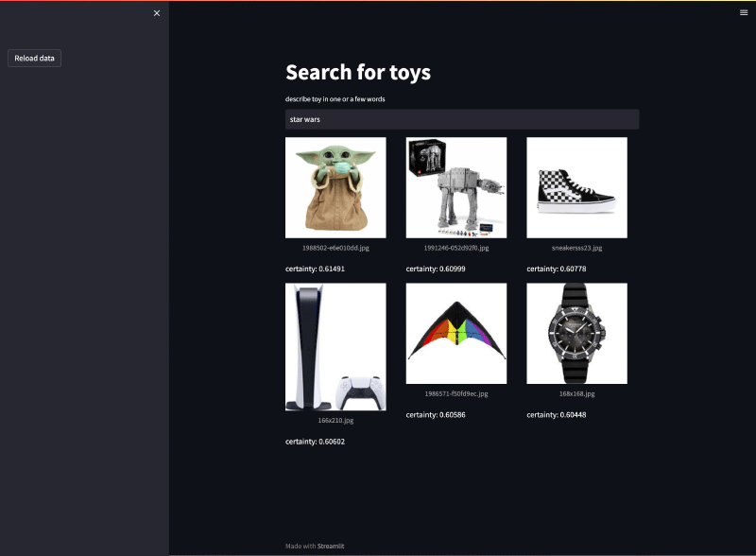
Task: Open the LEGO AT-AT walker image
Action: [456, 187]
